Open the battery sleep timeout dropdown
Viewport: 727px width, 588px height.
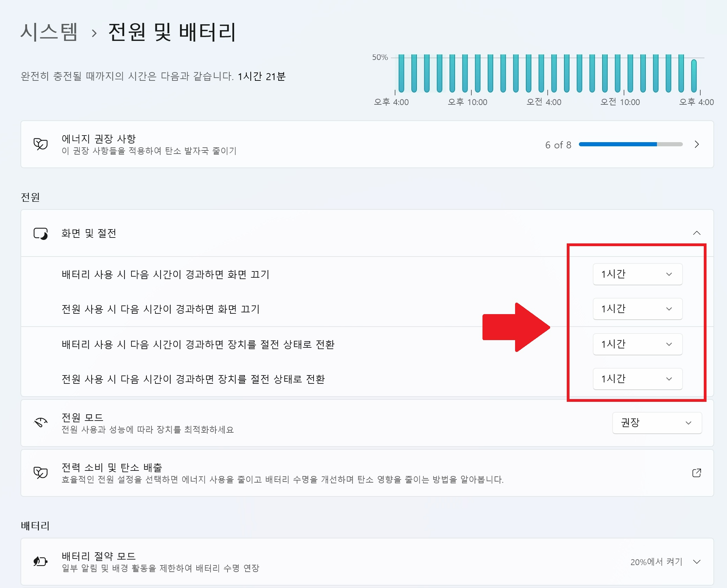[638, 344]
